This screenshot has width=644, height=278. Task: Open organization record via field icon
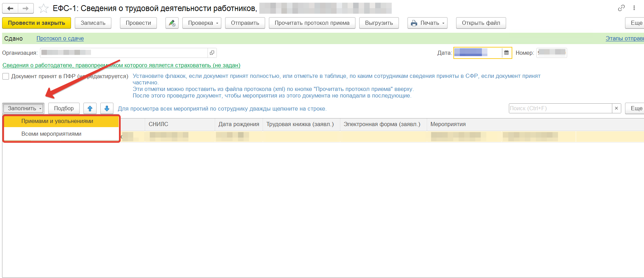tap(212, 53)
